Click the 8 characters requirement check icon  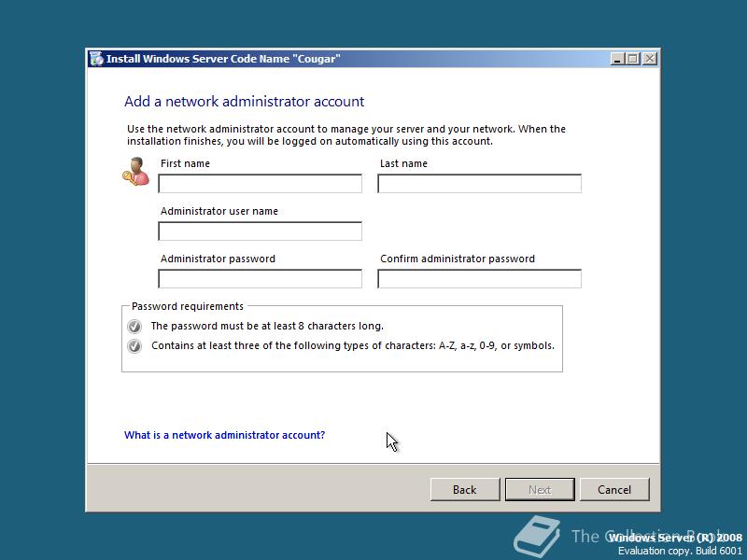coord(134,326)
